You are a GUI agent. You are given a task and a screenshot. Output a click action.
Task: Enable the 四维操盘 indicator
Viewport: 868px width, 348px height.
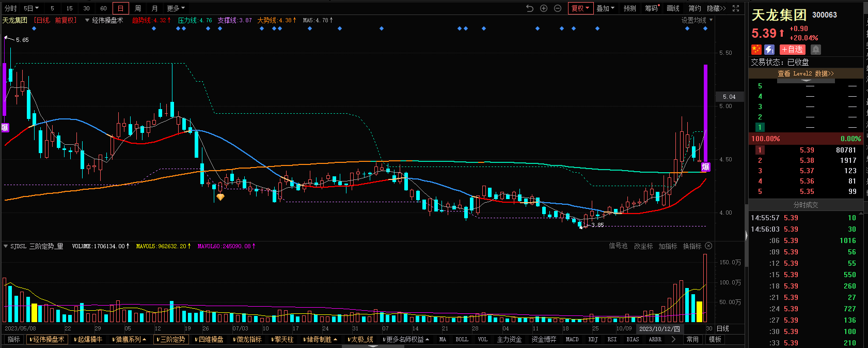pos(210,340)
